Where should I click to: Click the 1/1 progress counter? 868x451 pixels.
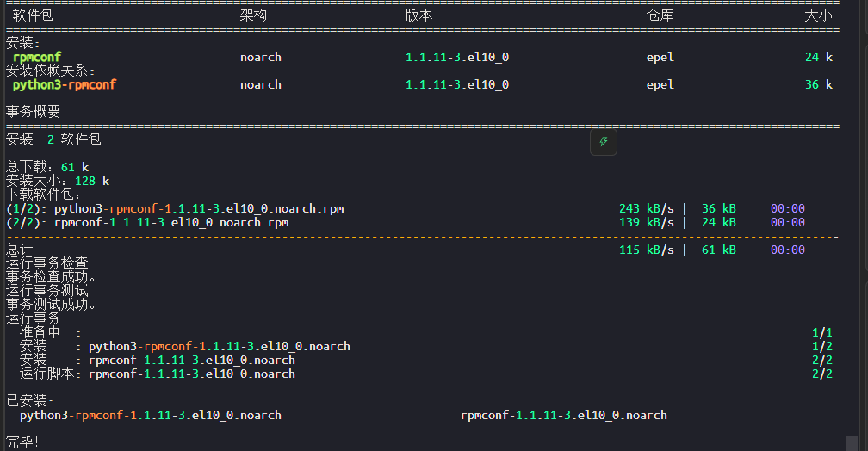(x=822, y=332)
